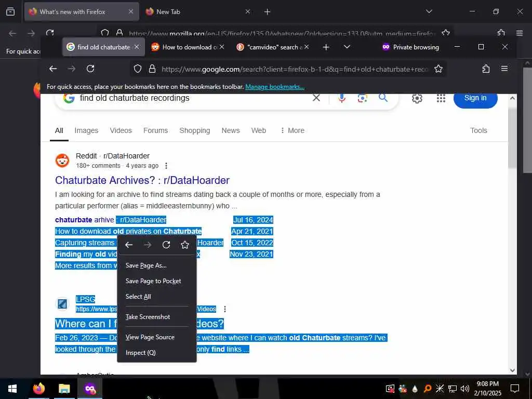532x399 pixels.
Task: Switch to Shopping search results
Action: click(195, 130)
